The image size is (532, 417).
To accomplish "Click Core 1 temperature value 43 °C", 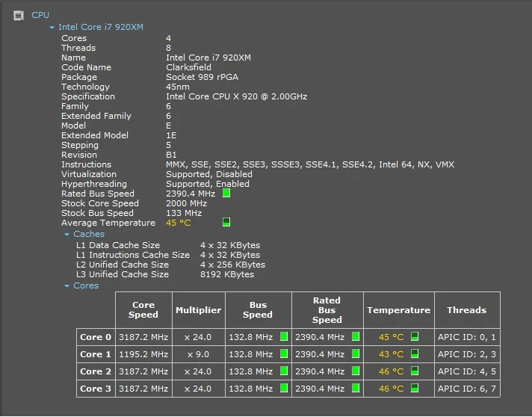I will coord(392,354).
